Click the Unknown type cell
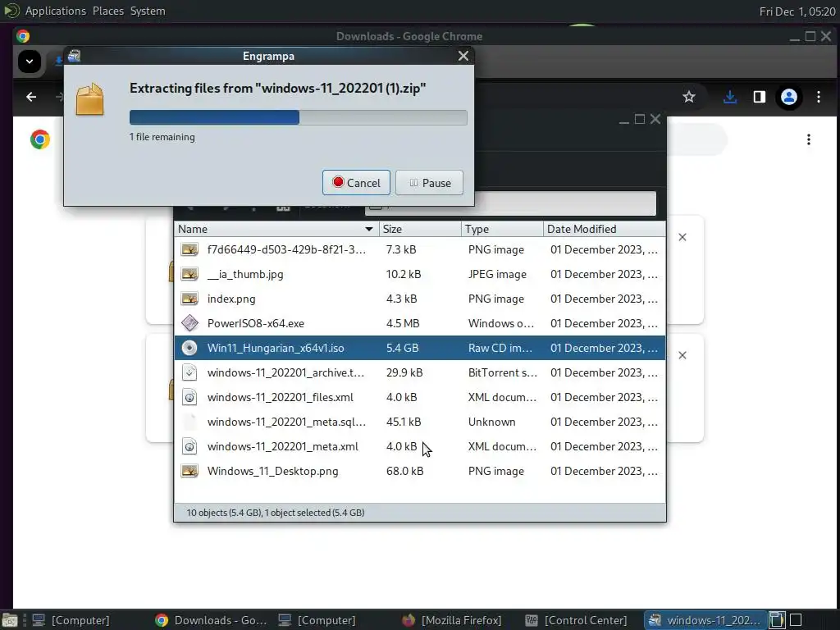 coord(491,422)
